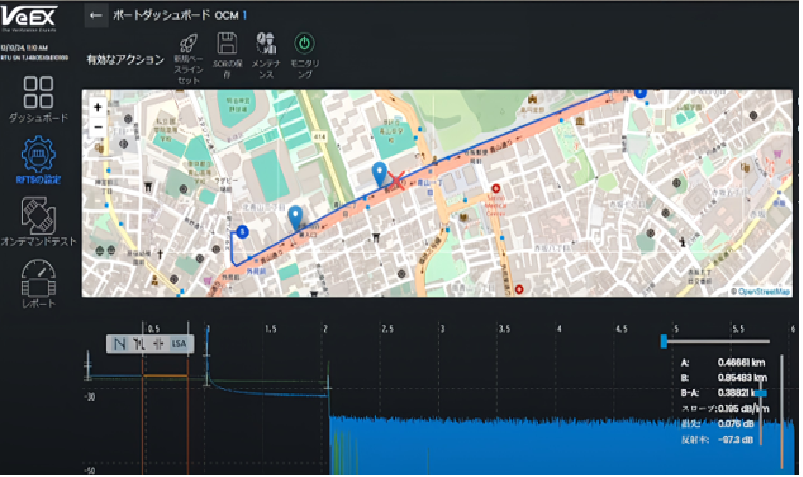Viewport: 803px width, 477px height.
Task: Toggle the LSA mode button
Action: point(179,344)
